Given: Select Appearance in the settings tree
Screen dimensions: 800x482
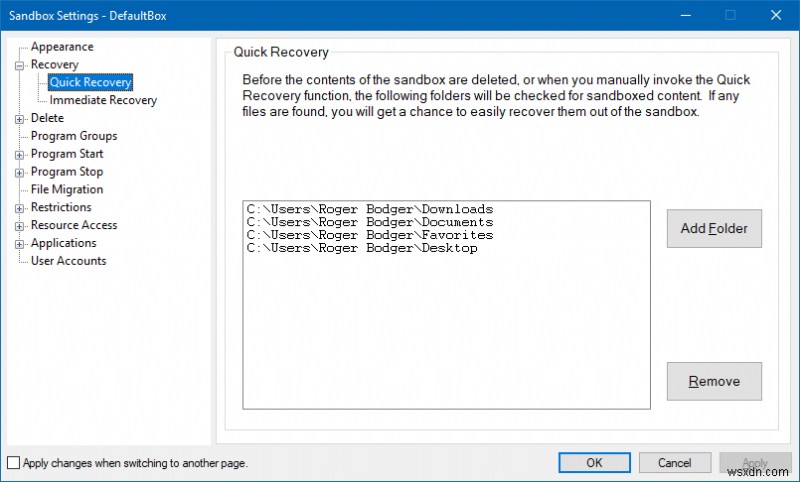Looking at the screenshot, I should pos(62,47).
